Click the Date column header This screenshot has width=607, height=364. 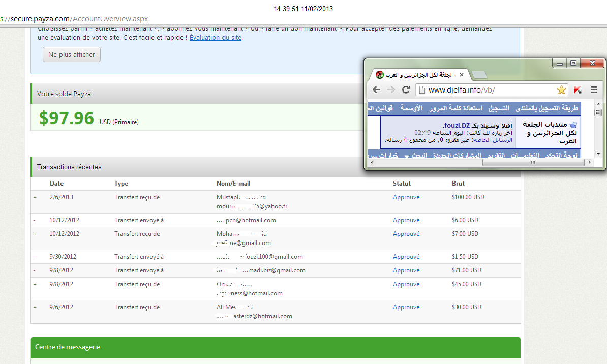(x=56, y=184)
